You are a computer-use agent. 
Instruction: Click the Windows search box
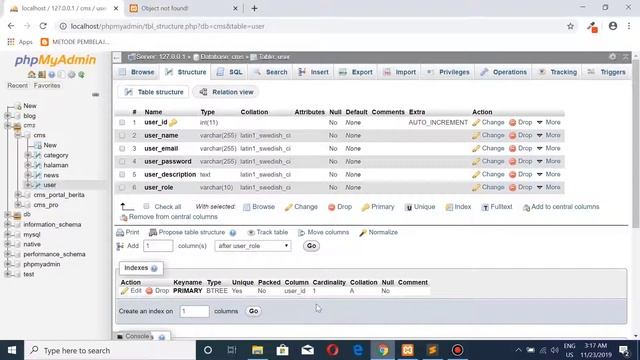110,350
